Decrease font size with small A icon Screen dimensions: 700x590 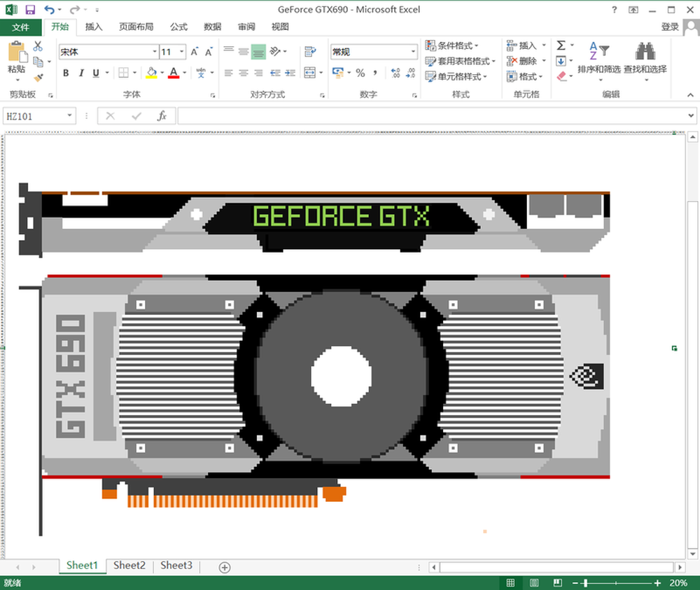[x=209, y=52]
